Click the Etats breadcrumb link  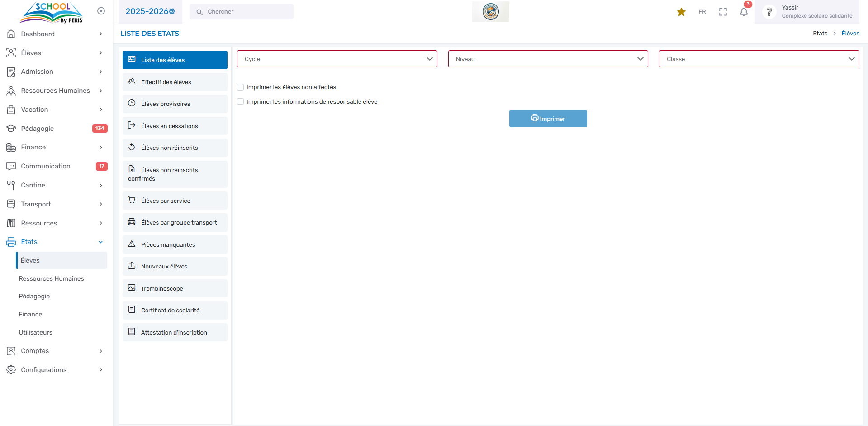click(x=820, y=34)
